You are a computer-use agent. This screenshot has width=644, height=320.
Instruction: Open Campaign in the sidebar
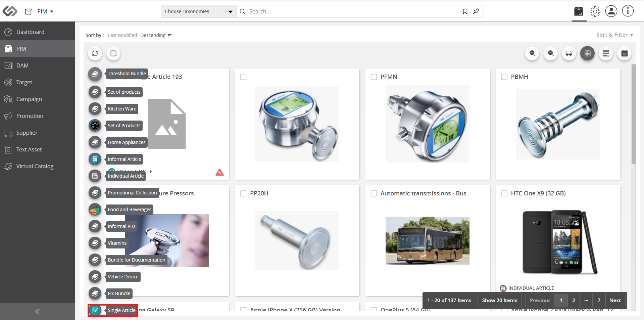click(x=38, y=99)
